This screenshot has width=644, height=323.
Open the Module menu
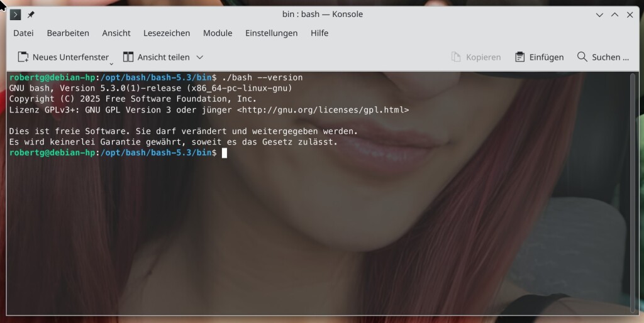[218, 33]
